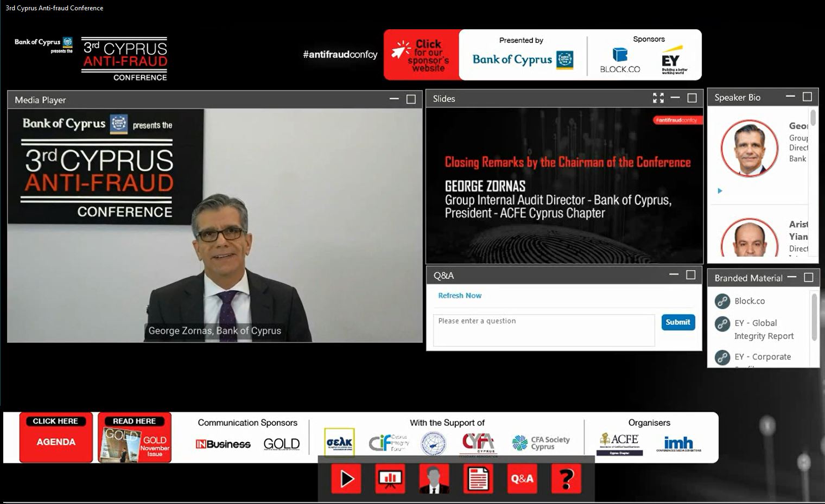
Task: Click the Speaker Bio panel scrollbar
Action: tap(813, 118)
